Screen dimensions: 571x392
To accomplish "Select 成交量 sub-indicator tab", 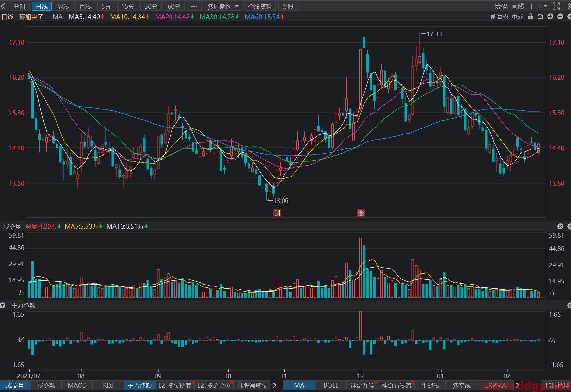I will [15, 385].
